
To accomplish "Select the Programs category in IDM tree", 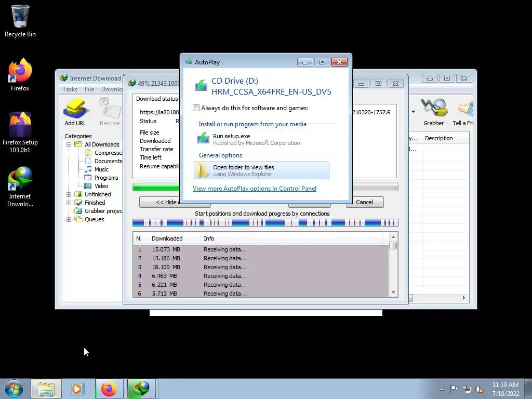I will [x=106, y=178].
